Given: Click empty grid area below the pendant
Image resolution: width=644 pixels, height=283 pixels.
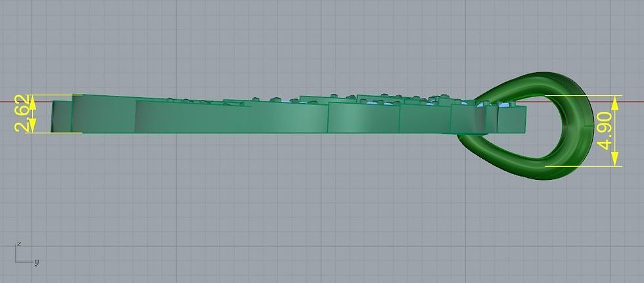Looking at the screenshot, I should pyautogui.click(x=288, y=205).
